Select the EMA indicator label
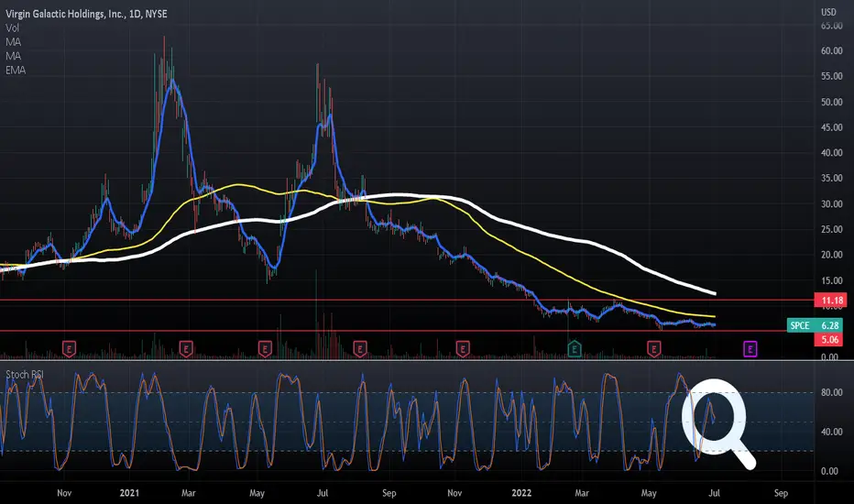Screen dimensions: 854x504 pyautogui.click(x=16, y=71)
